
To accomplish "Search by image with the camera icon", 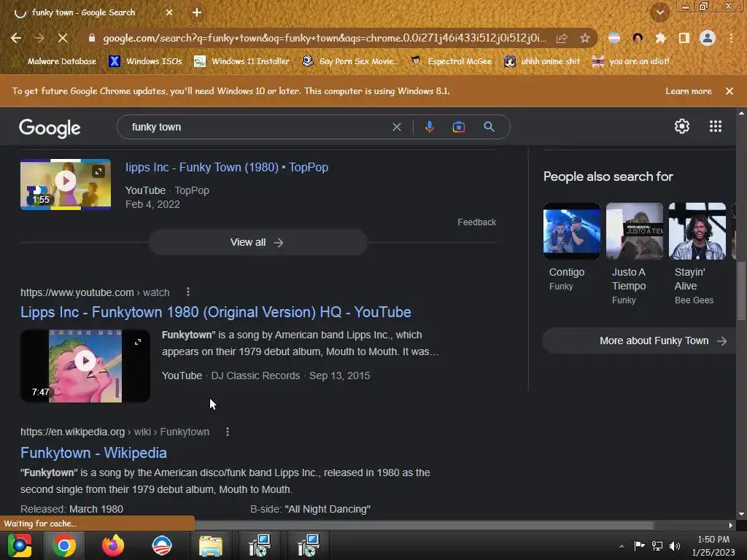I will click(x=459, y=127).
